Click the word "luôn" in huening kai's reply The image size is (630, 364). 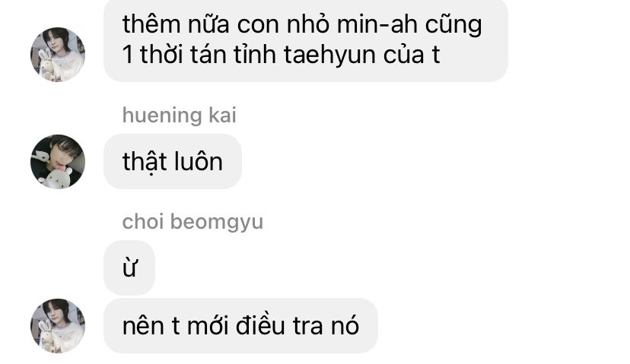[198, 162]
